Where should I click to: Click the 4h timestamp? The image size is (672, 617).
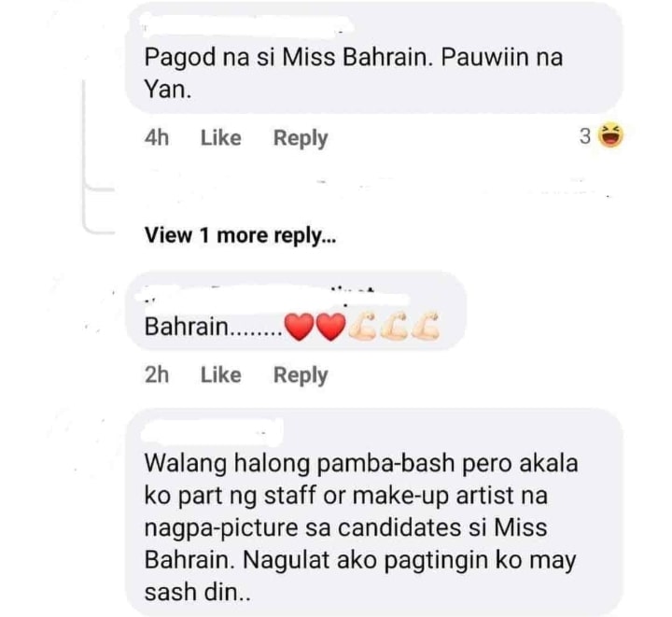point(157,138)
